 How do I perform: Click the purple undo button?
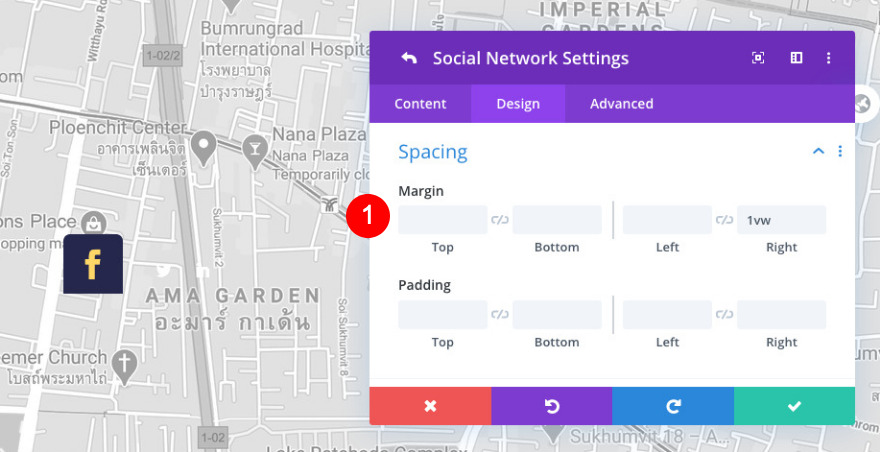pos(551,405)
